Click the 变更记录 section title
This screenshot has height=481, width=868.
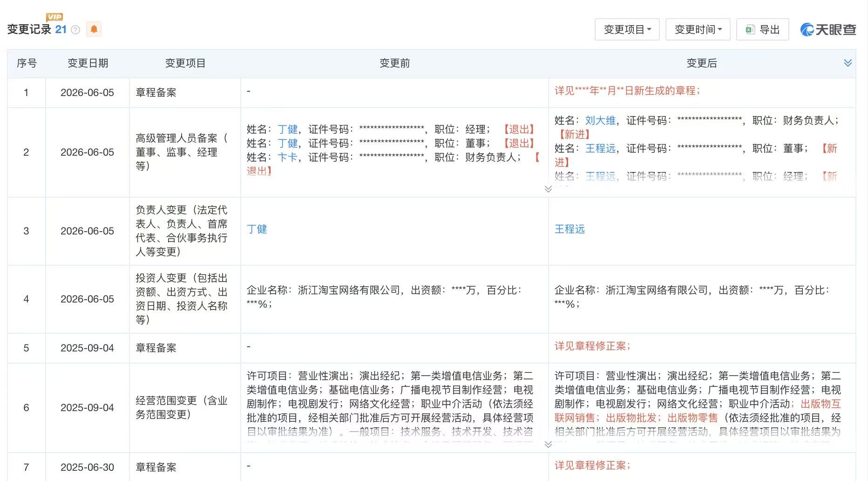29,29
